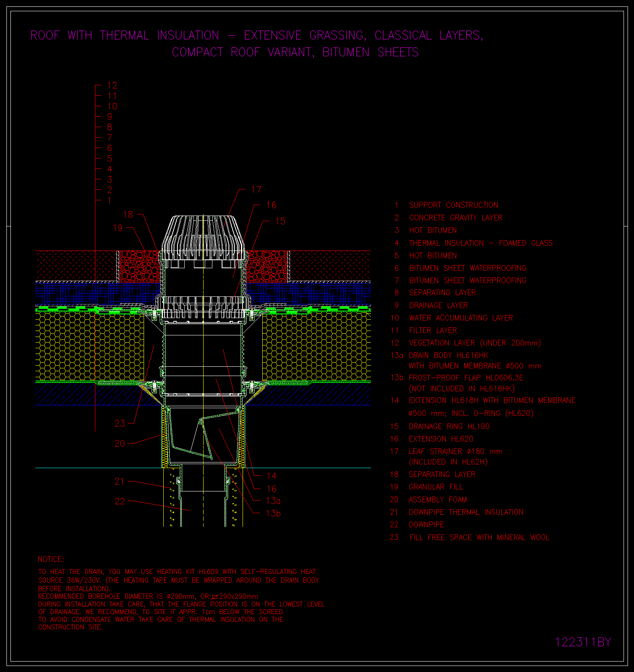Click 'FROST-PROOF FLAP HL0606.3E' legend line

466,378
